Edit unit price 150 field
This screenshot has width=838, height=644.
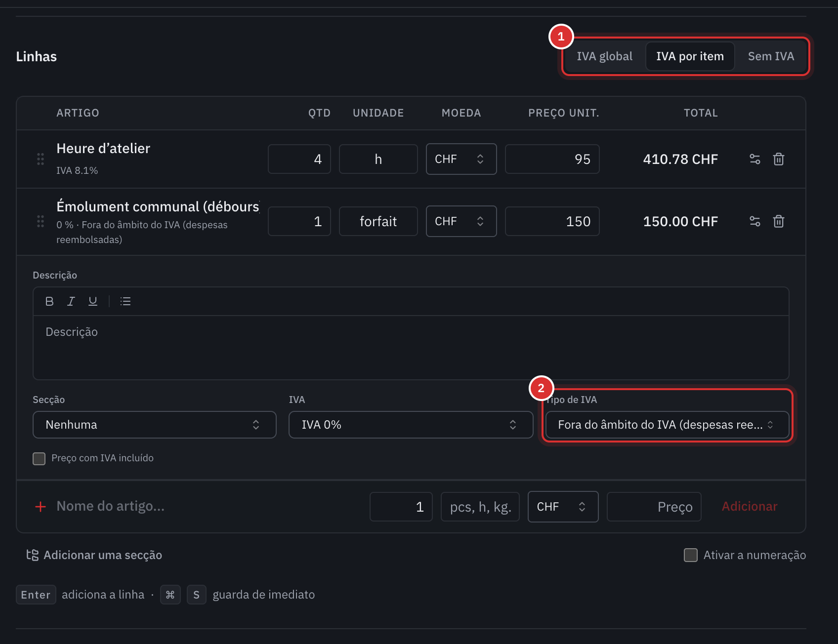click(x=552, y=221)
